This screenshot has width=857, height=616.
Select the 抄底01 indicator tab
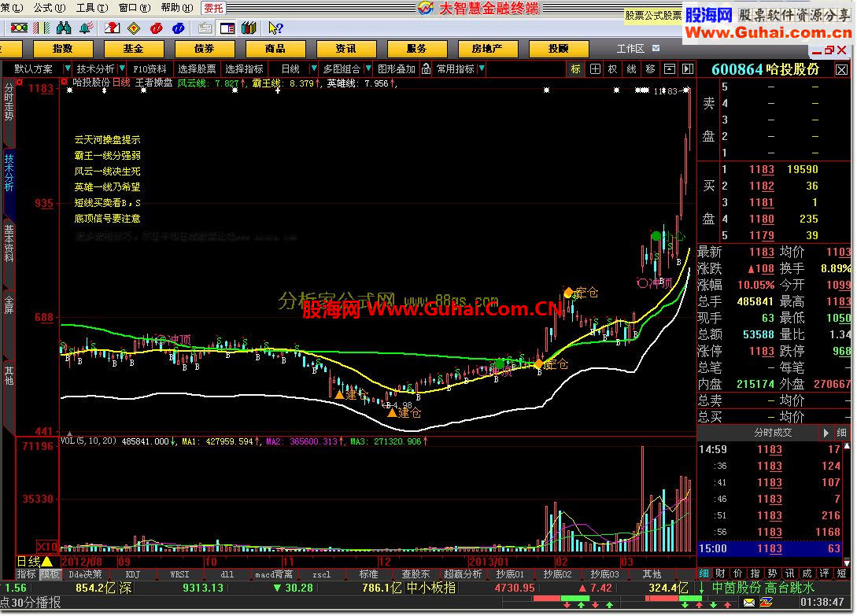click(x=510, y=574)
